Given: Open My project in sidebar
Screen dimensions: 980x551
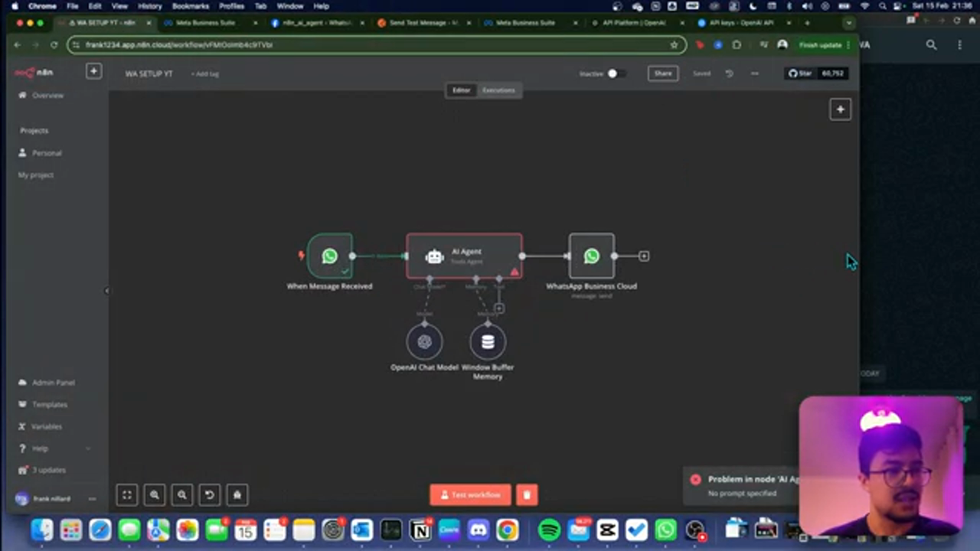Looking at the screenshot, I should coord(36,175).
